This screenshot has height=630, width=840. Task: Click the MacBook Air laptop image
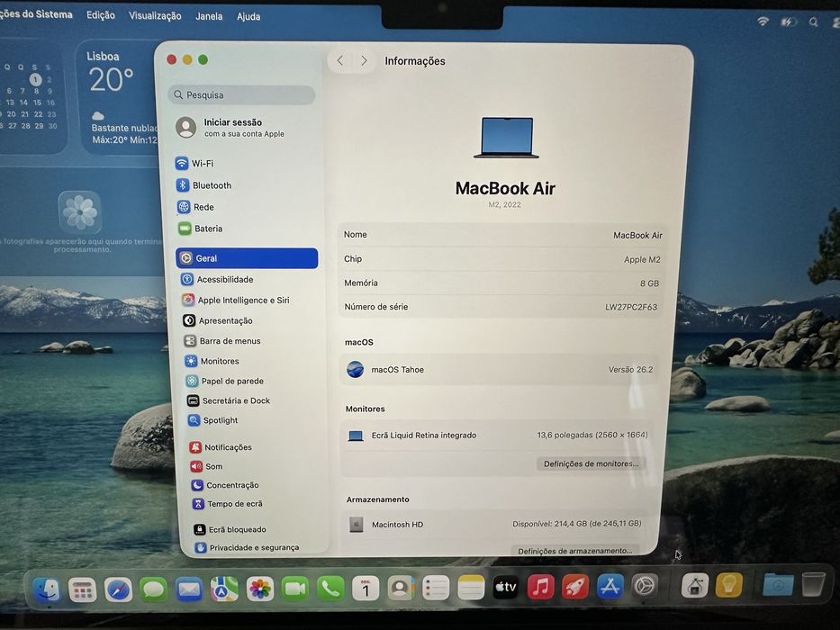(x=506, y=138)
